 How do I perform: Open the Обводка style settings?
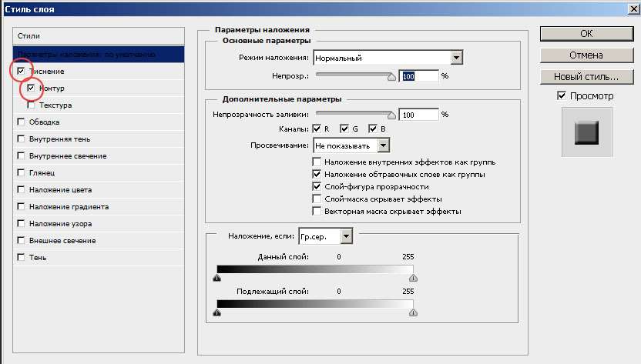click(44, 122)
